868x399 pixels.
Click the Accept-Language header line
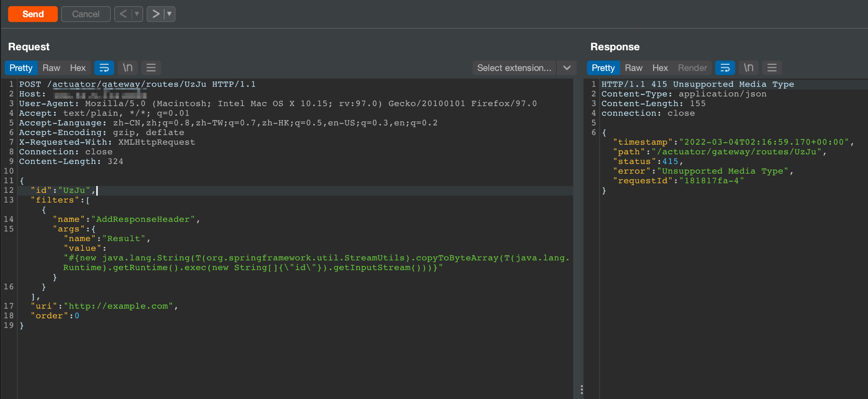point(228,123)
